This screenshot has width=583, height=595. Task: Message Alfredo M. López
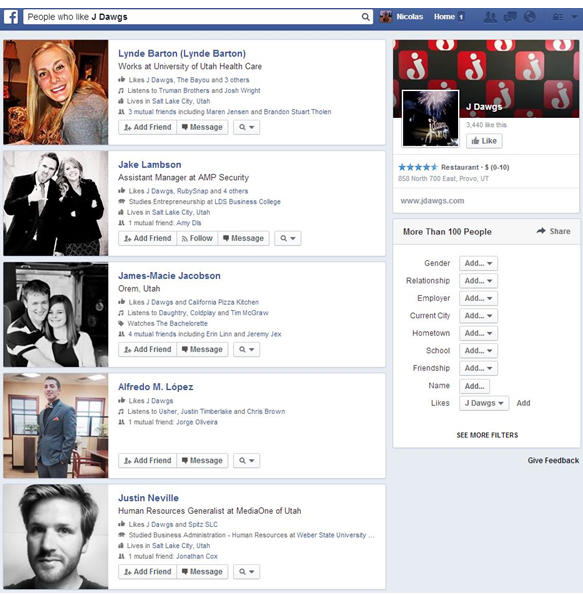point(202,461)
